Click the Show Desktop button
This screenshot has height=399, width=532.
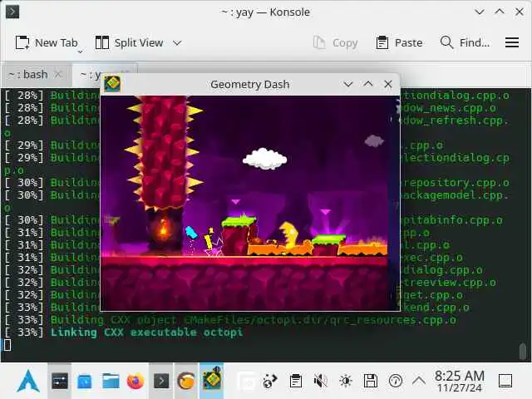505,381
